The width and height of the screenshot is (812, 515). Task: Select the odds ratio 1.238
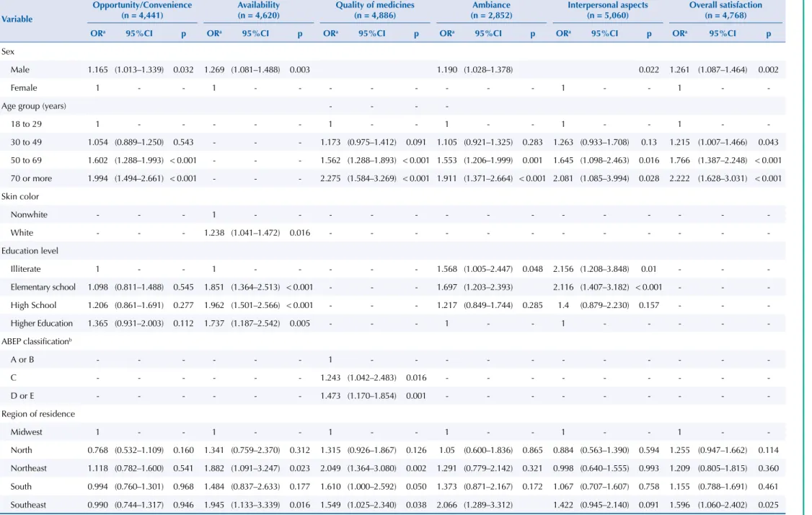214,233
